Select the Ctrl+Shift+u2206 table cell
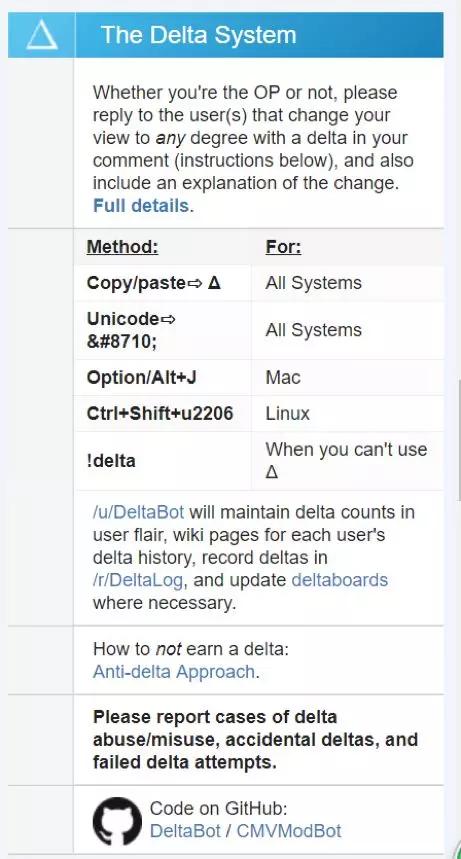 click(x=162, y=413)
